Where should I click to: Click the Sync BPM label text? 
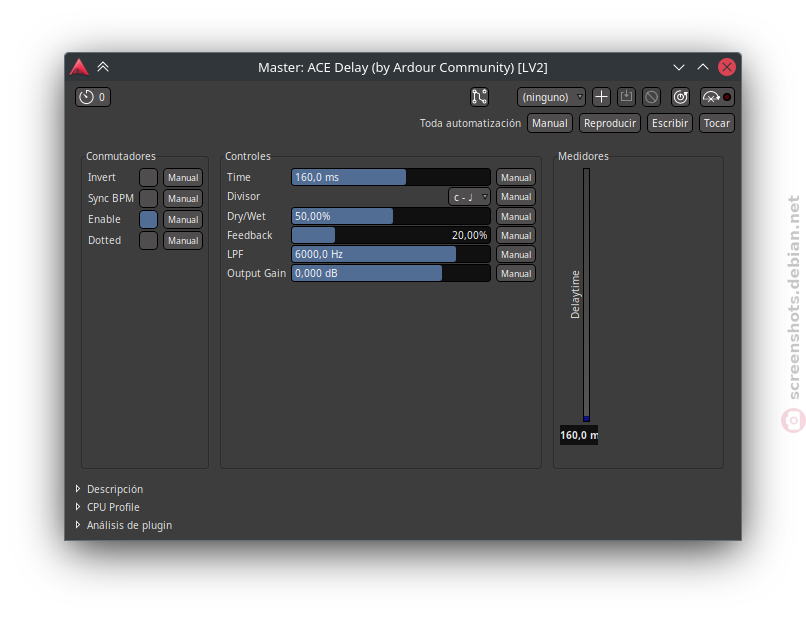pyautogui.click(x=111, y=198)
